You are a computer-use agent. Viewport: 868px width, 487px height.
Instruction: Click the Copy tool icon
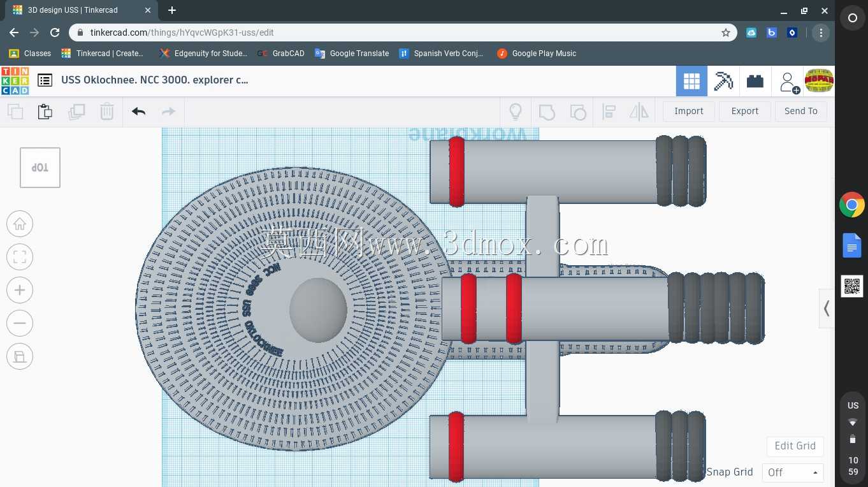[x=15, y=112]
